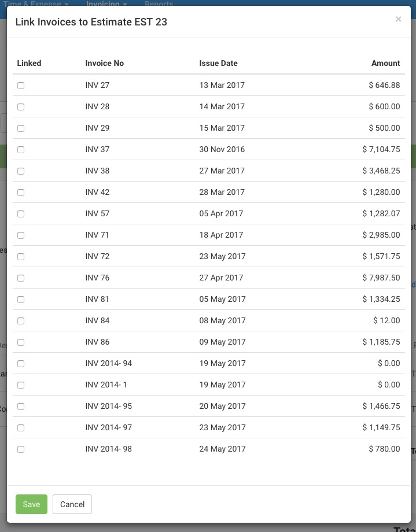Screen dimensions: 416x532
Task: Open the Time & Expense dropdown menu
Action: click(36, 3)
